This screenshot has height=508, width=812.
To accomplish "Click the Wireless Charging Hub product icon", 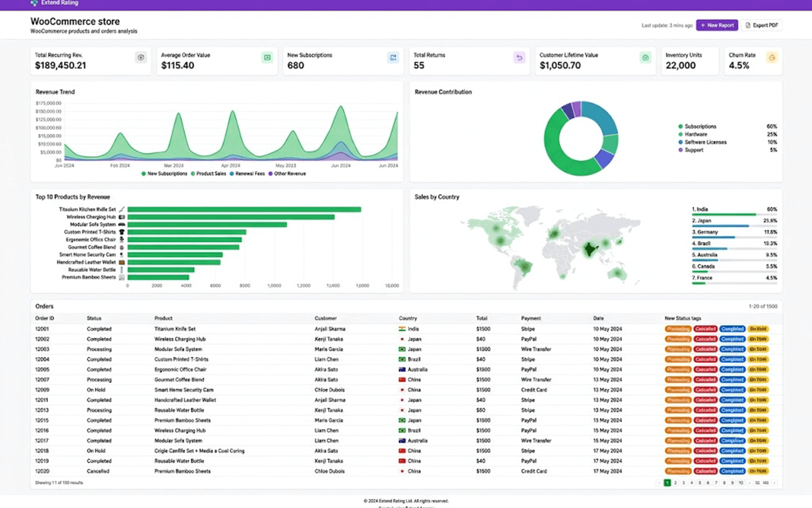I will (x=122, y=217).
